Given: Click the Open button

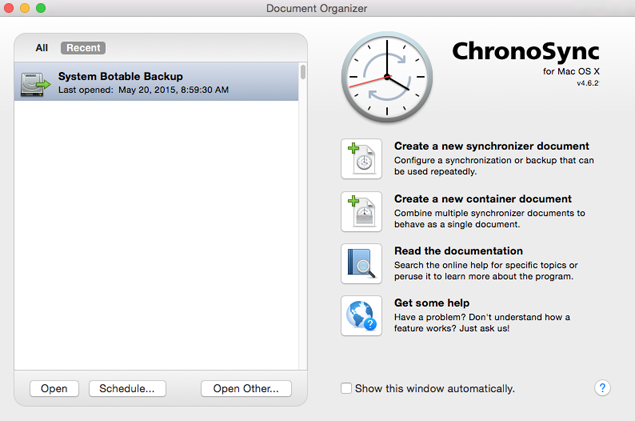Looking at the screenshot, I should pyautogui.click(x=54, y=389).
